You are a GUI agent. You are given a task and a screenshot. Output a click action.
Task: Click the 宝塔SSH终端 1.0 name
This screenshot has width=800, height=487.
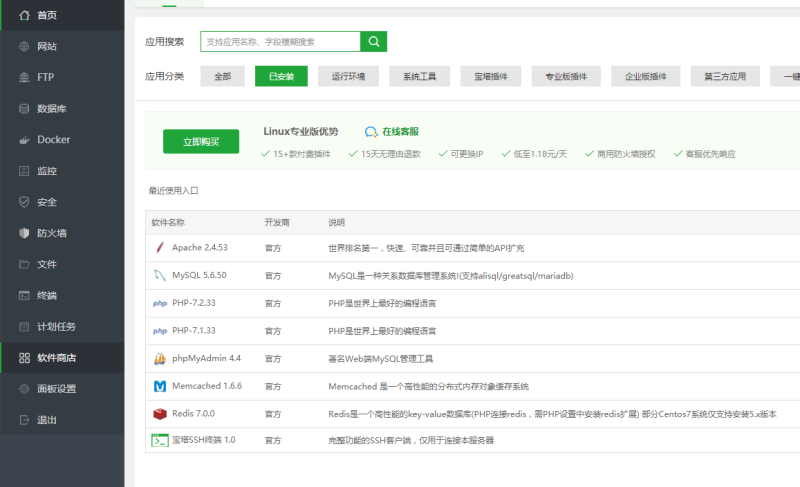pos(204,440)
